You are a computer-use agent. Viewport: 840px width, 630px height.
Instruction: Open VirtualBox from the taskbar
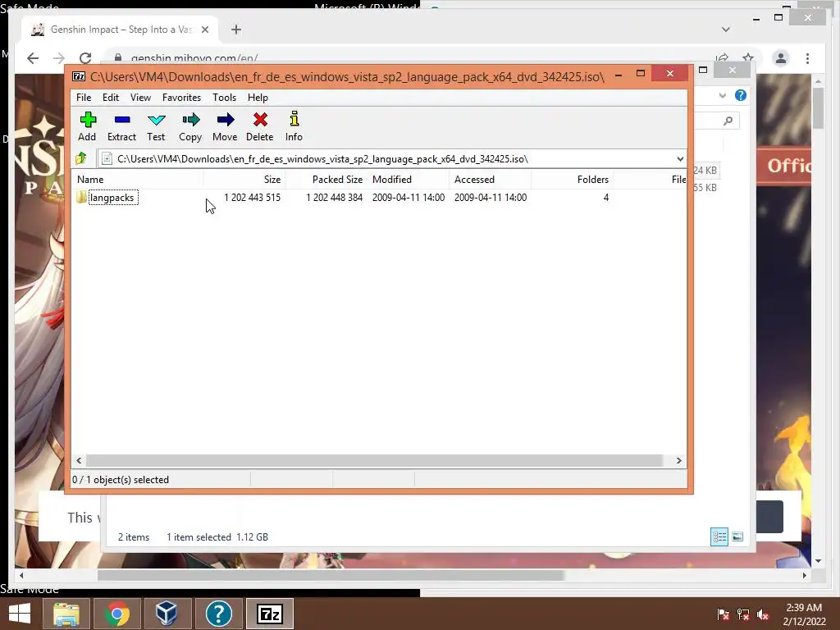(167, 614)
